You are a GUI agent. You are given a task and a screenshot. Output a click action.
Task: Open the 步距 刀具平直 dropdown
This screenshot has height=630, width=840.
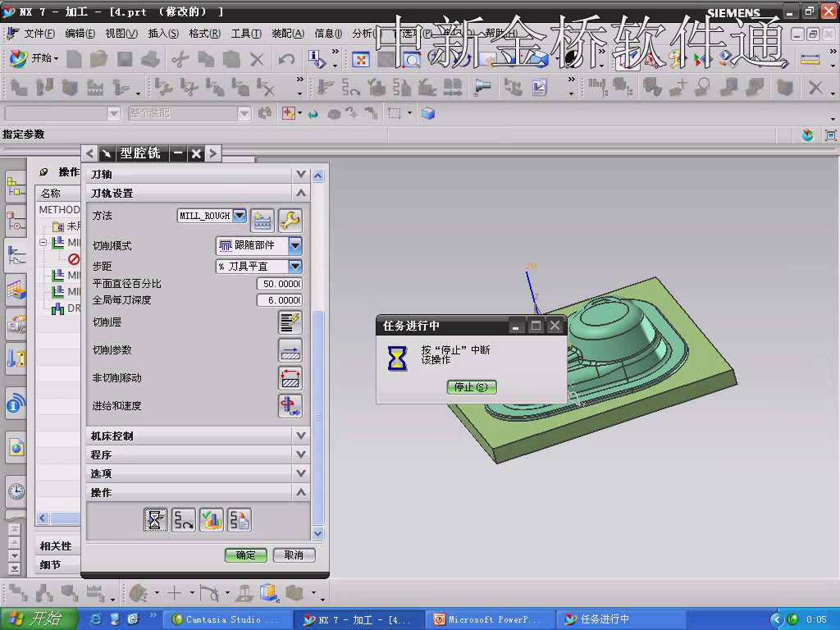295,267
